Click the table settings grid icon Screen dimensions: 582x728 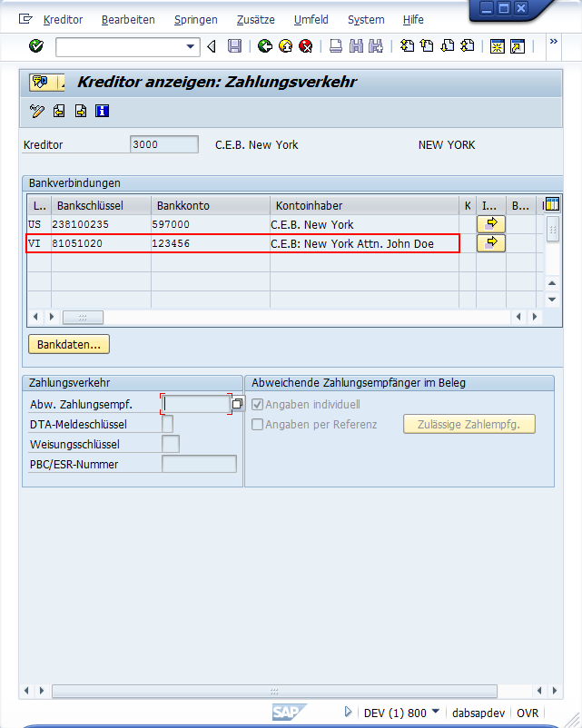click(552, 204)
